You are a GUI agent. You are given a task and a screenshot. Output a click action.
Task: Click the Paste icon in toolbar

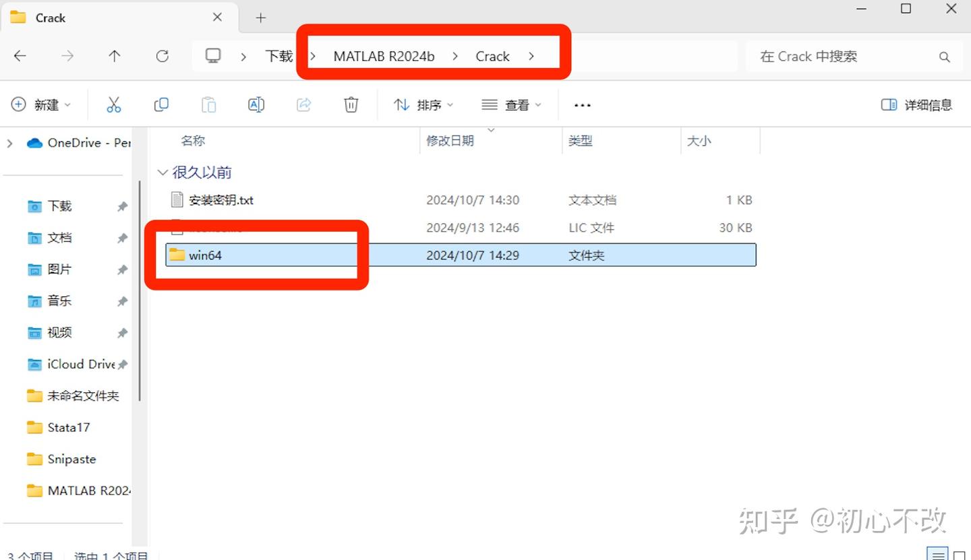click(208, 104)
